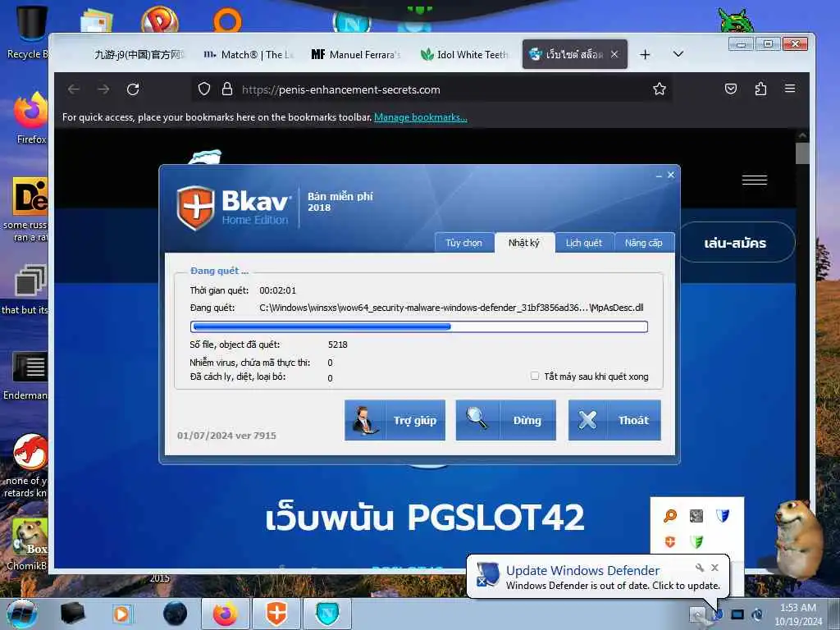Click the blue shield tray icon

coord(723,515)
